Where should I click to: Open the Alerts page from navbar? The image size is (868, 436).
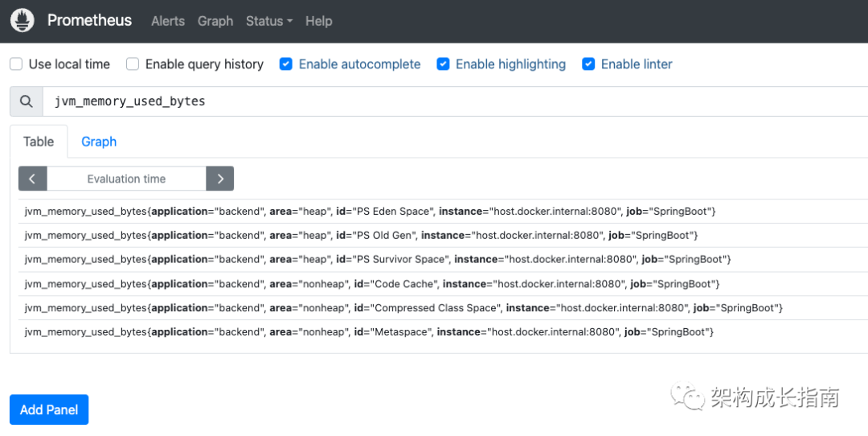(168, 21)
